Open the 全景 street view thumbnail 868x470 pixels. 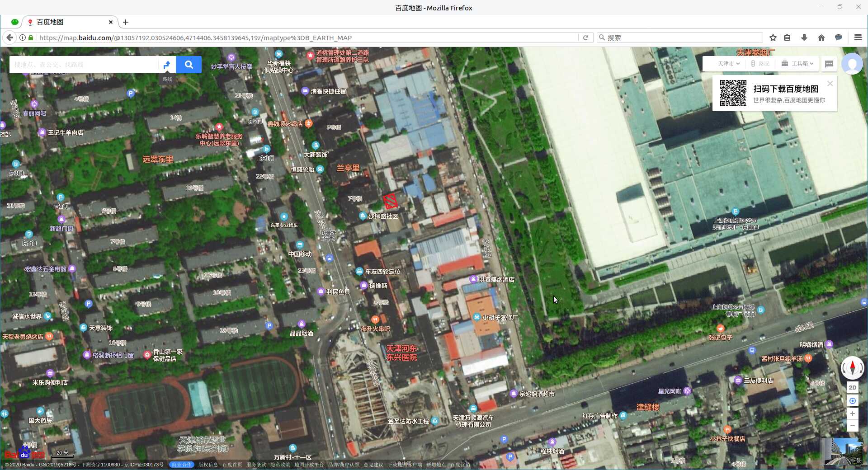click(842, 451)
